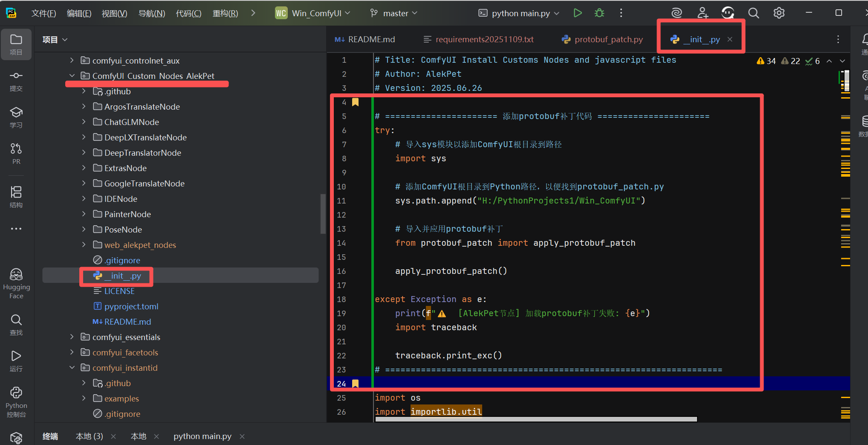This screenshot has height=445, width=868.
Task: Close the __init__.py editor tab
Action: pyautogui.click(x=730, y=39)
